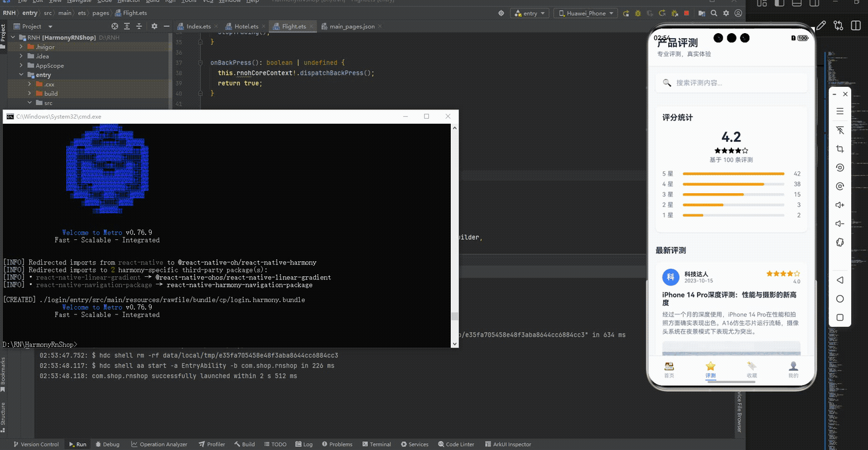Click Select Opened File icon in Project panel
This screenshot has width=868, height=450.
click(x=114, y=26)
